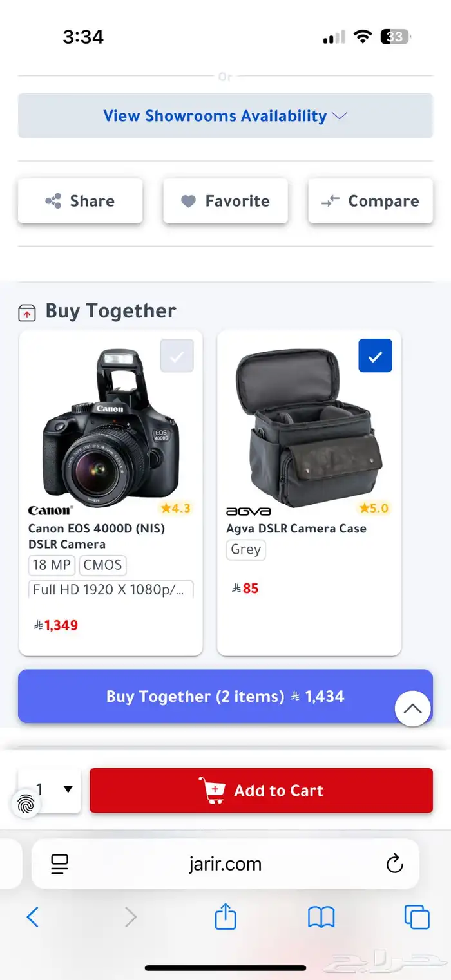Screen dimensions: 451x980
Task: Open the Safari share sheet icon
Action: (x=225, y=916)
